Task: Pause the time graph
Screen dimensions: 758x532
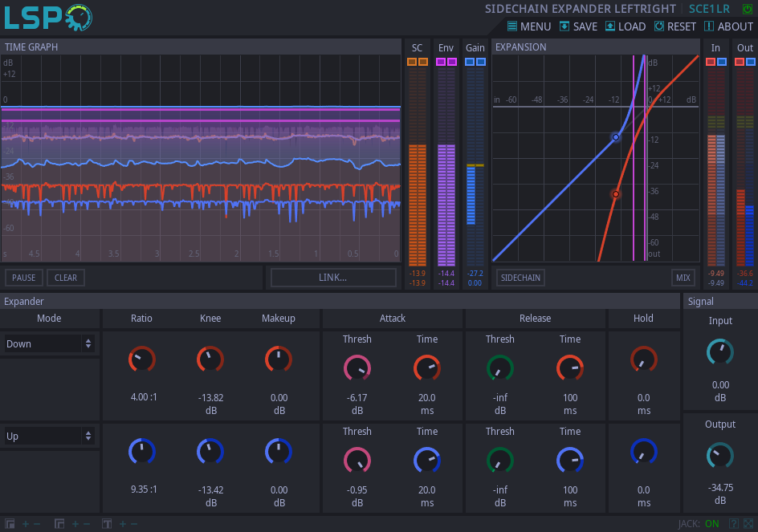Action: (24, 278)
